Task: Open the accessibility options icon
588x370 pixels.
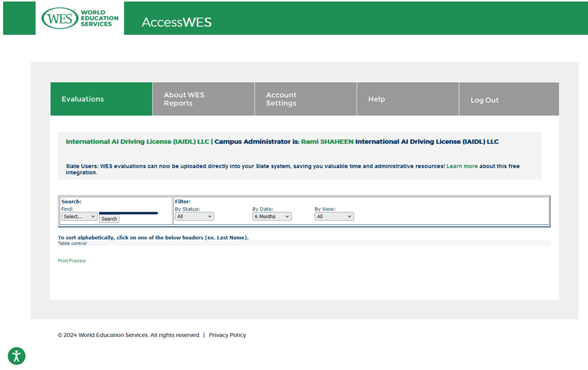Action: (17, 356)
